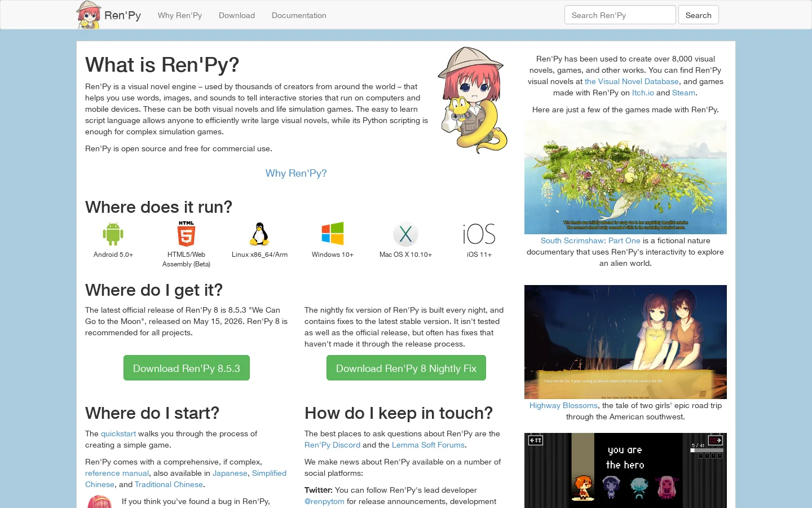Viewport: 812px width, 508px height.
Task: Go to the Ren'Py home brand link
Action: pos(122,15)
